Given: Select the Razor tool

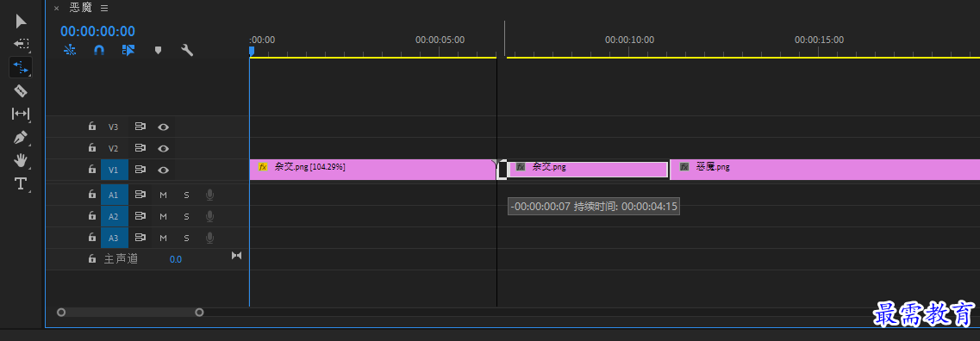Looking at the screenshot, I should pyautogui.click(x=21, y=91).
